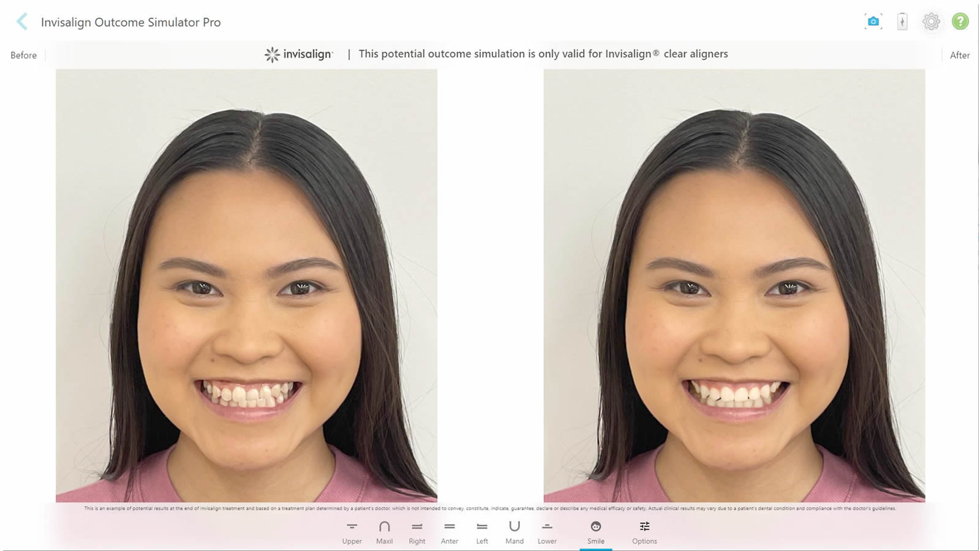980x551 pixels.
Task: Select the before-treatment face photo
Action: tap(246, 285)
